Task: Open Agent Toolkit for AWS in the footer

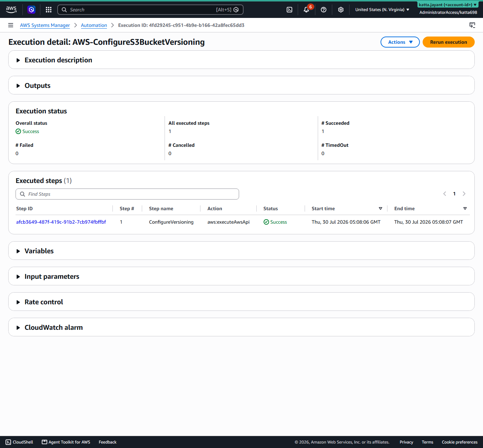Action: pyautogui.click(x=66, y=442)
